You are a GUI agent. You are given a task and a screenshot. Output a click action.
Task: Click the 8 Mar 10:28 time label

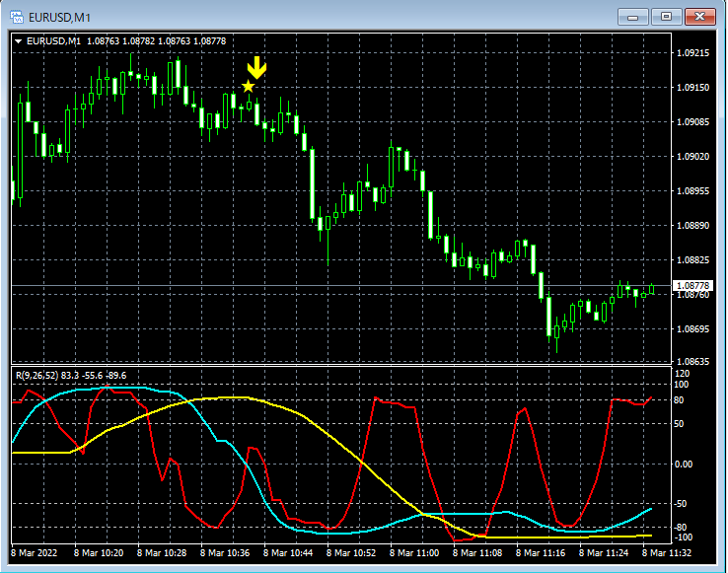[x=162, y=553]
